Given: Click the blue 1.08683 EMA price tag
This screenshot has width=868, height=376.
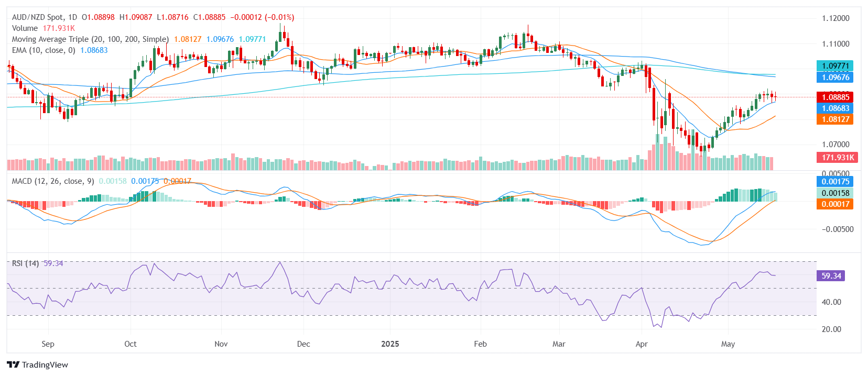Looking at the screenshot, I should [835, 108].
